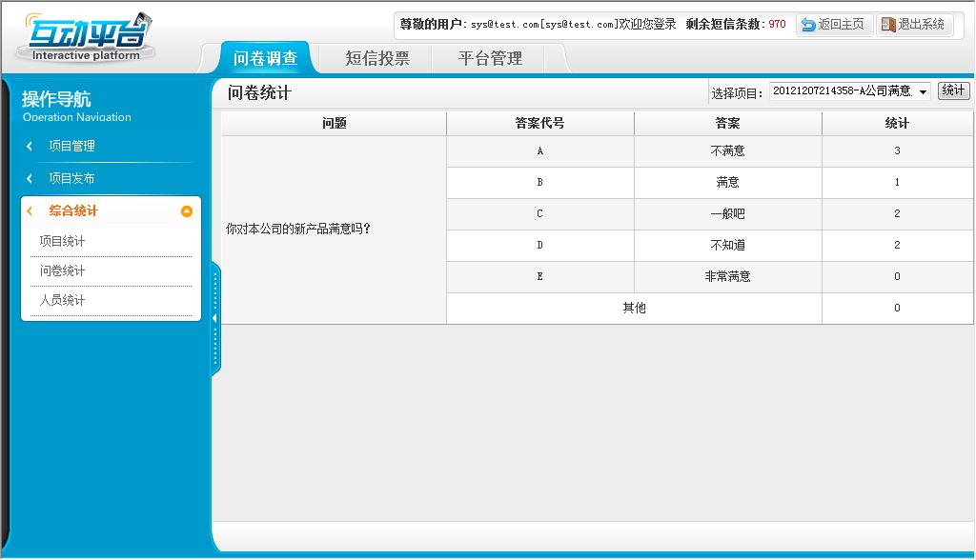Screen dimensions: 976x560
Task: Click the 一般吧 answer cell
Action: (727, 214)
